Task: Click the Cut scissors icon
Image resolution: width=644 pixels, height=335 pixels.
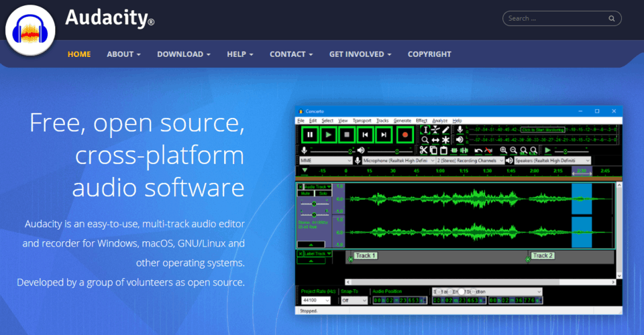Action: [x=423, y=151]
